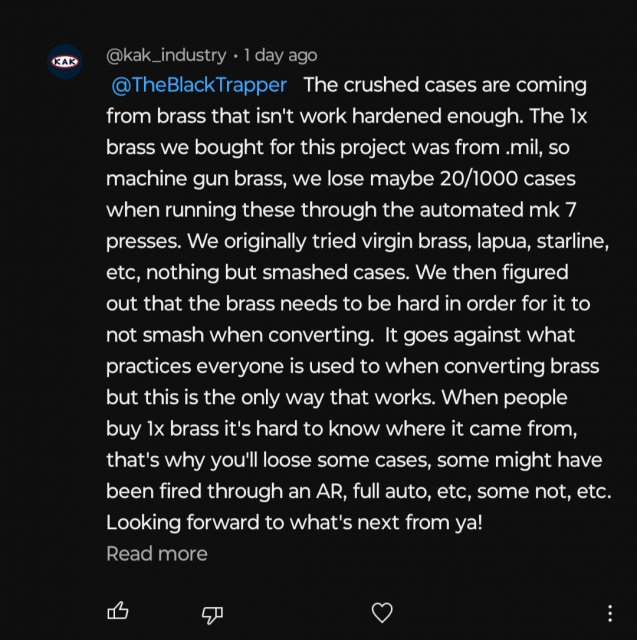Dislike the comment with thumbs down
Image resolution: width=637 pixels, height=640 pixels.
point(212,611)
